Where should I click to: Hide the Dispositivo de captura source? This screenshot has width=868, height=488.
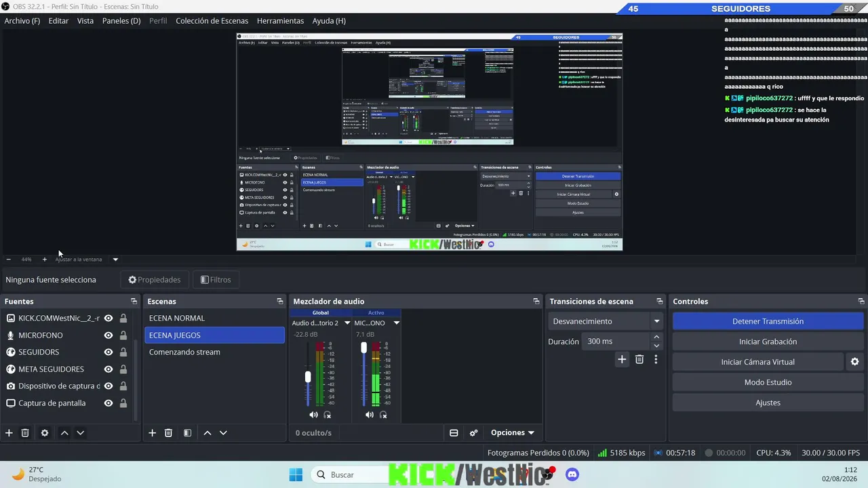click(108, 386)
